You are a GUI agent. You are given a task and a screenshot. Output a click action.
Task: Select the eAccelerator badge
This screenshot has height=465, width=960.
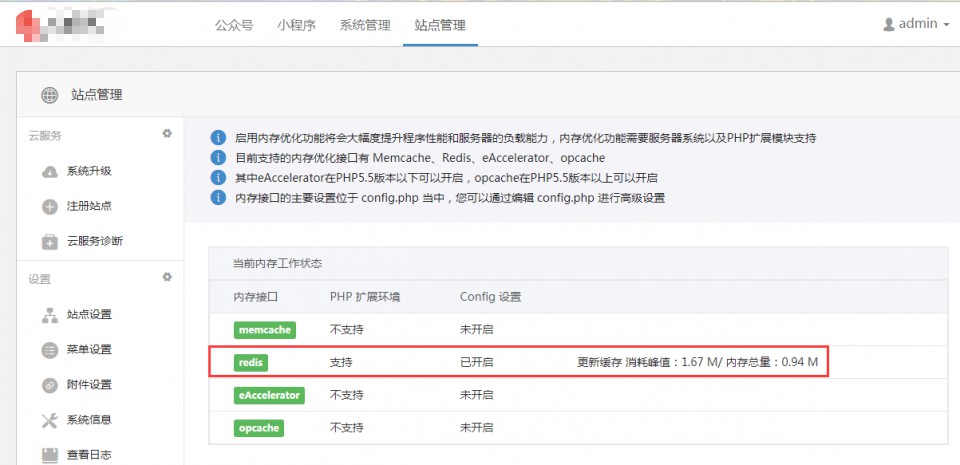269,395
